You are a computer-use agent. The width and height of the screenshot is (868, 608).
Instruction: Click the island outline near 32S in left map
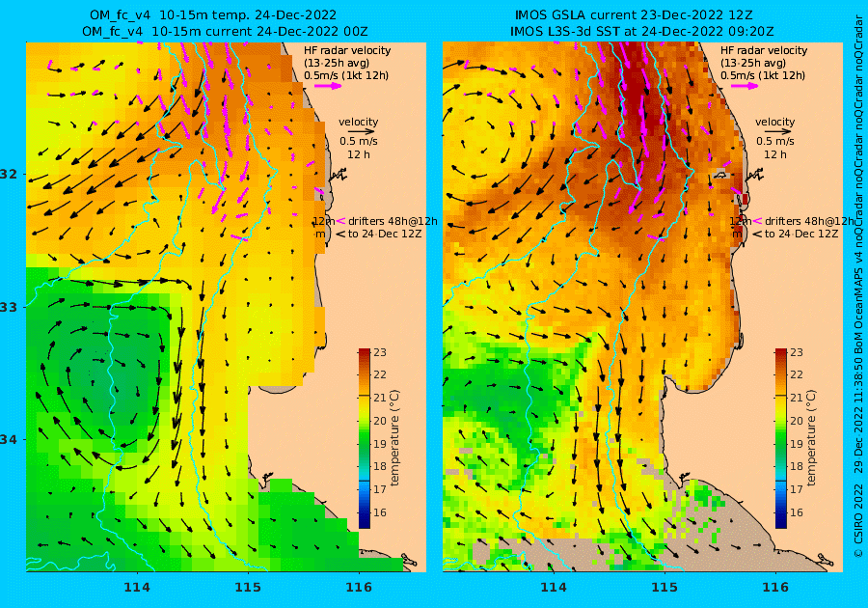tap(338, 177)
